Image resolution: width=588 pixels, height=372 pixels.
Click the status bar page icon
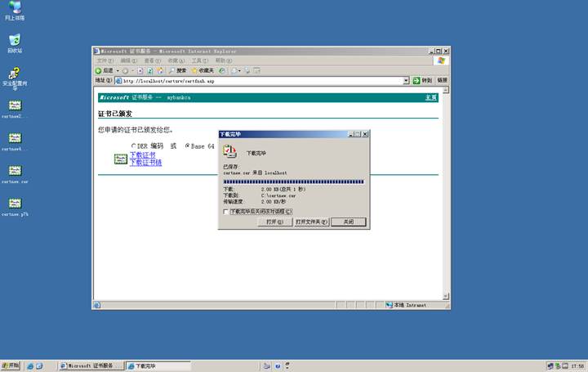tap(96, 305)
